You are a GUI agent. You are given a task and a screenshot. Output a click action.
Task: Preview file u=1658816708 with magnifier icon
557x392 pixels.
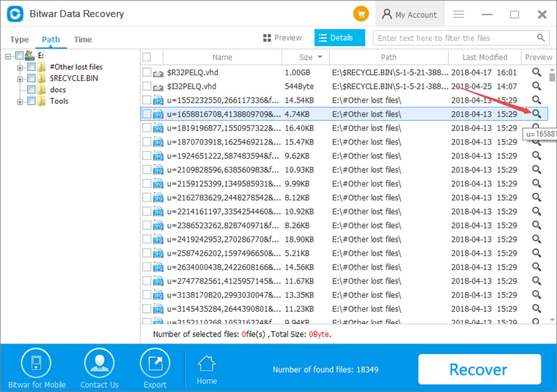click(536, 114)
